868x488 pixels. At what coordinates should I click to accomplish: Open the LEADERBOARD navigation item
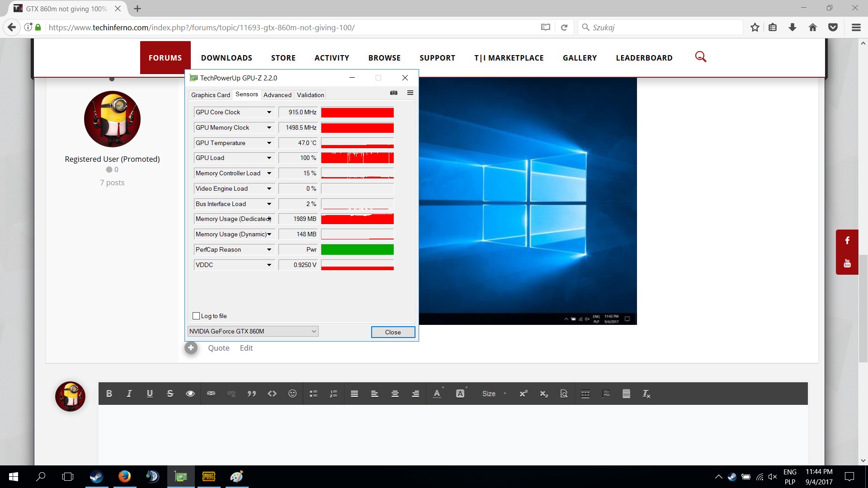point(644,58)
